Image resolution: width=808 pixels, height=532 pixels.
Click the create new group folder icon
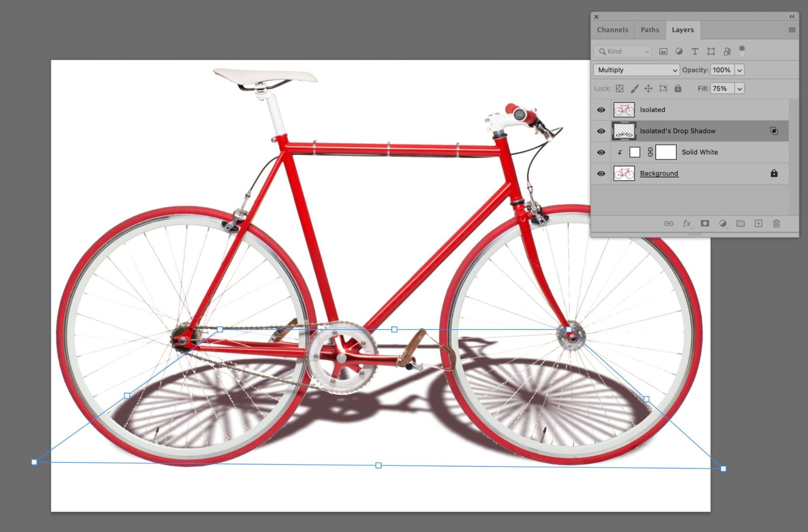point(740,223)
